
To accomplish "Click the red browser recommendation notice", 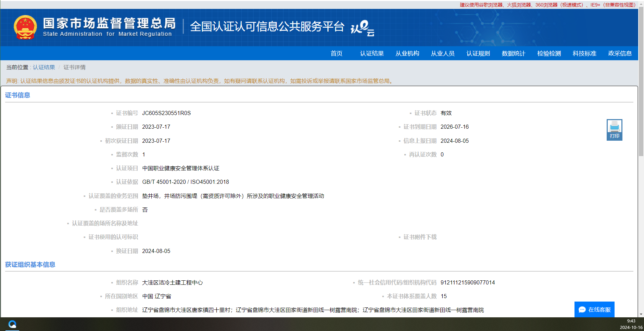I will [x=547, y=5].
